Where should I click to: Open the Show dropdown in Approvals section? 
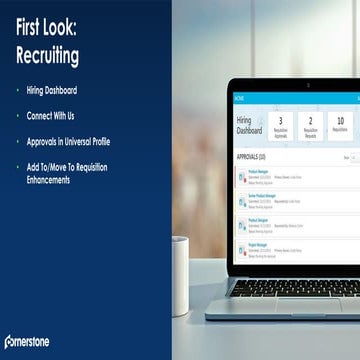355,157
